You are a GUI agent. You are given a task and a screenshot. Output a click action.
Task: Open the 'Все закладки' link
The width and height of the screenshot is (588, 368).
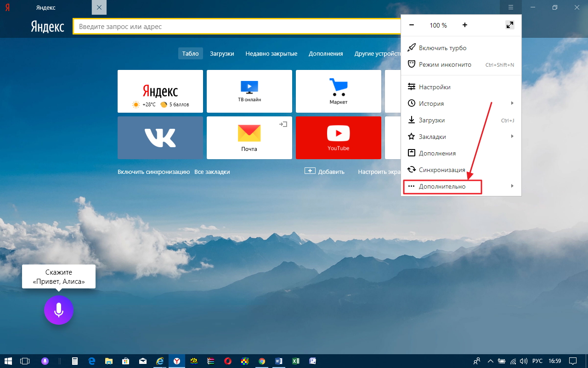pyautogui.click(x=212, y=172)
